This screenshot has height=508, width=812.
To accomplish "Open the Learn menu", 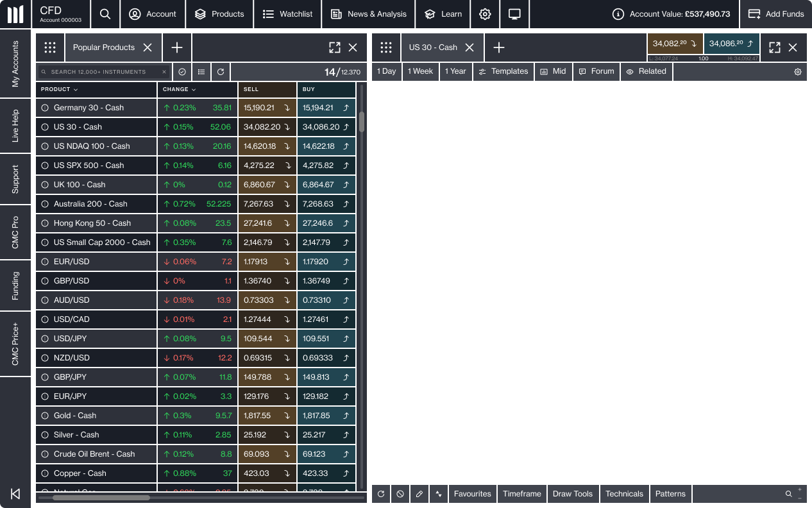I will [x=443, y=14].
